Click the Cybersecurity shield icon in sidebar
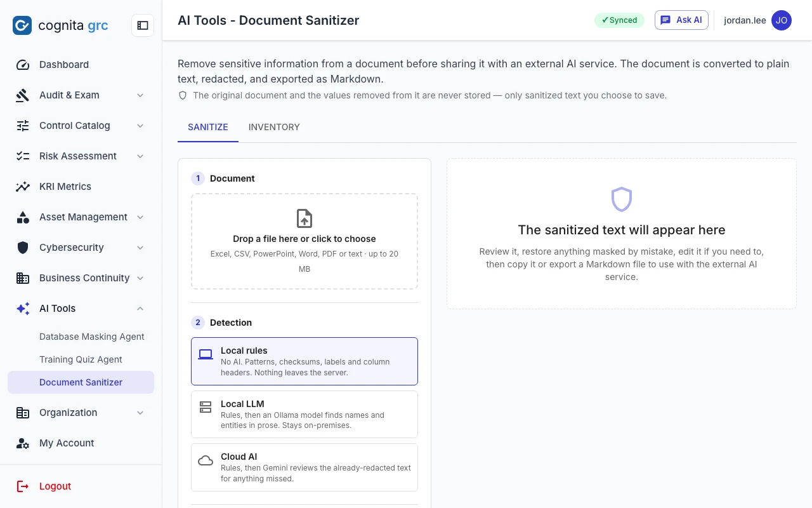Screen dimensions: 812x508 pyautogui.click(x=23, y=248)
